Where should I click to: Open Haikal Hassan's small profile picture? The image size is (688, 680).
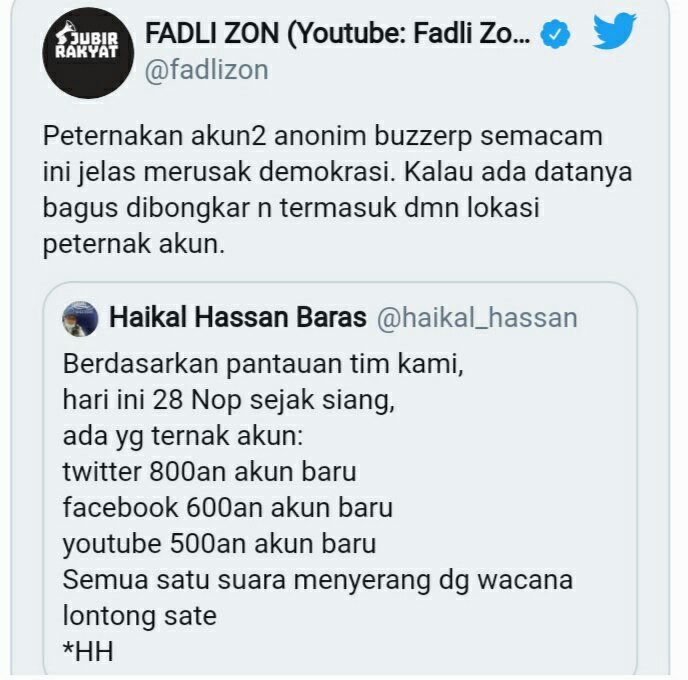pos(80,319)
